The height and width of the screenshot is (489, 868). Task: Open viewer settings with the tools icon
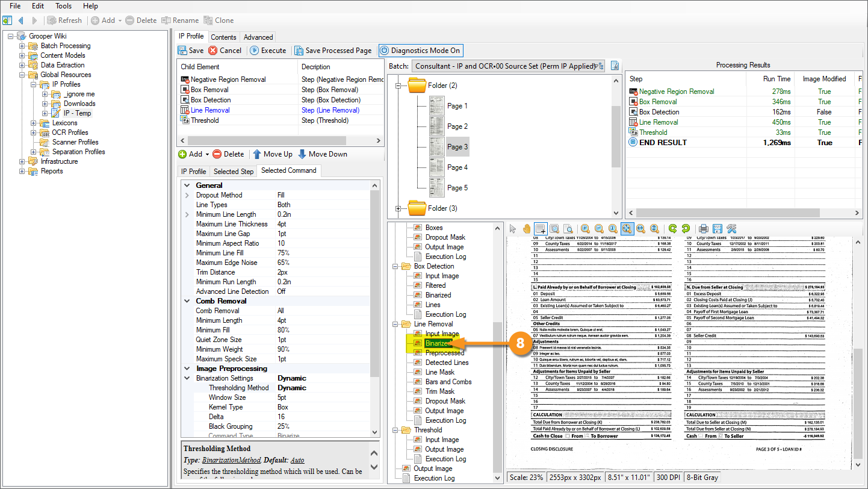click(x=731, y=229)
